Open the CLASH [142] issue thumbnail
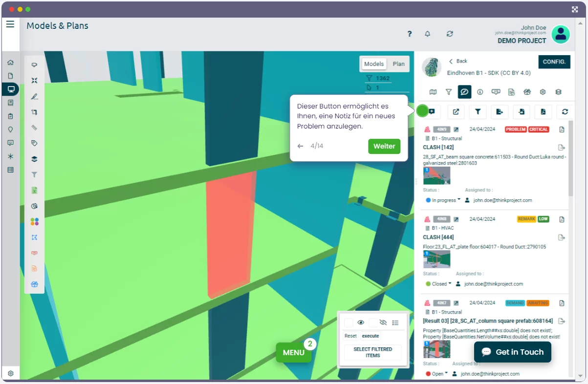The height and width of the screenshot is (384, 588). click(436, 175)
